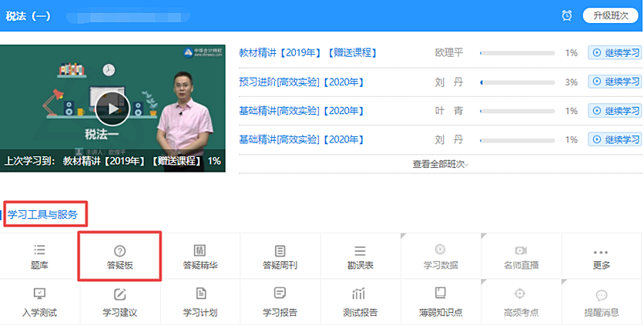Continue learning 教材精讲【2019年】 course
The height and width of the screenshot is (325, 644).
click(x=615, y=53)
